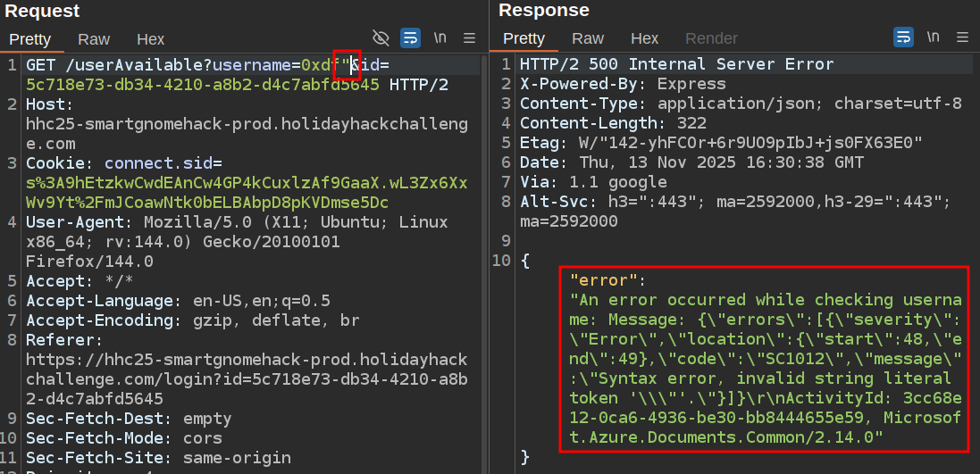
Task: Switch Request view to Hex tab
Action: [x=150, y=39]
